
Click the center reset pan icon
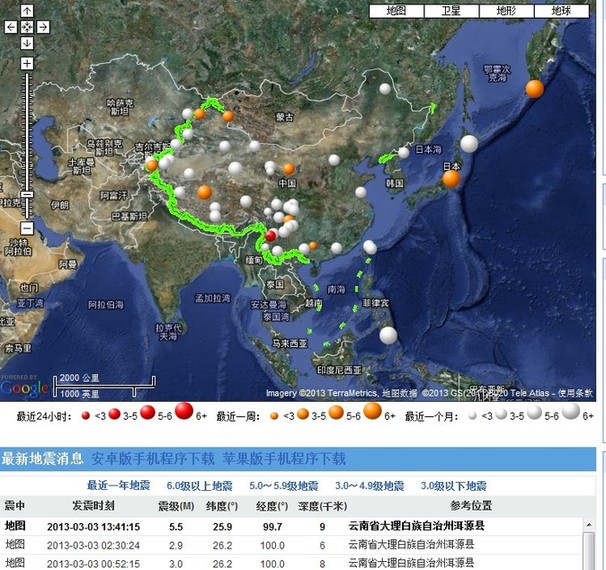27,27
